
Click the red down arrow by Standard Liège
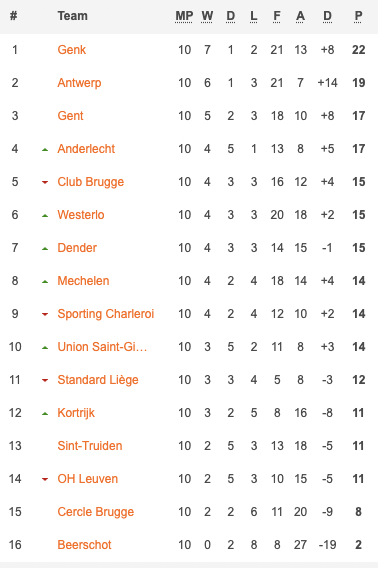coord(45,380)
